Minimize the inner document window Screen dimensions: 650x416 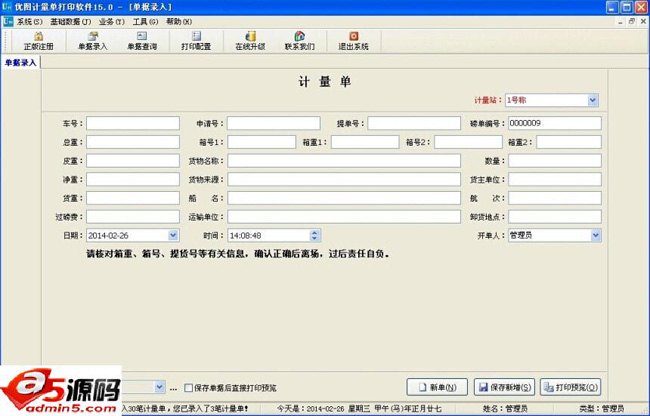tap(620, 22)
